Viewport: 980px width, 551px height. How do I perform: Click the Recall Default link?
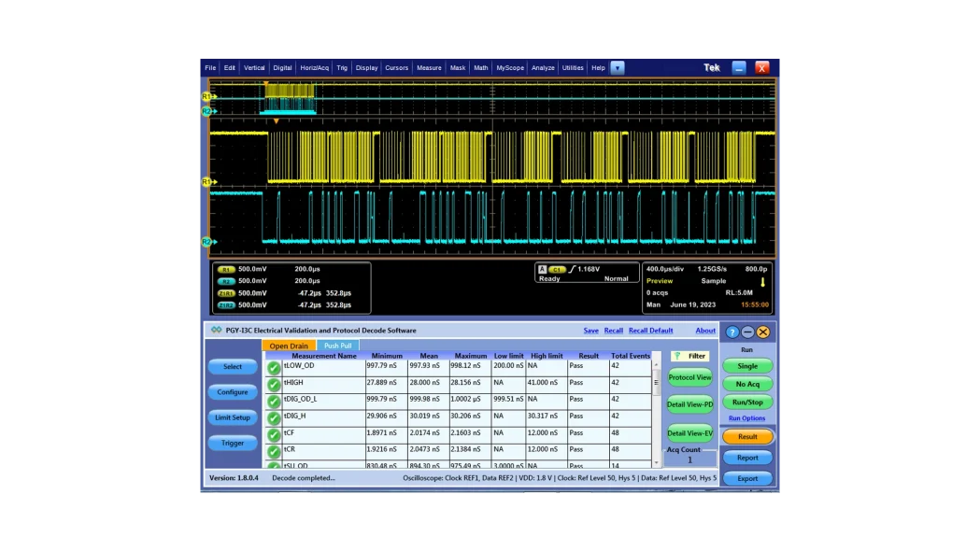click(x=650, y=331)
